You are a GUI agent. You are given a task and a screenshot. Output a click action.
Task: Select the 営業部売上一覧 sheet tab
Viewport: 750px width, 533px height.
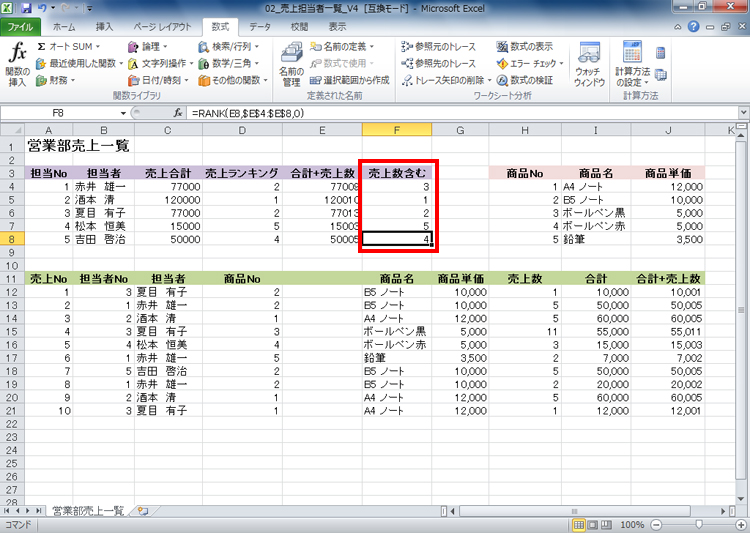[88, 511]
